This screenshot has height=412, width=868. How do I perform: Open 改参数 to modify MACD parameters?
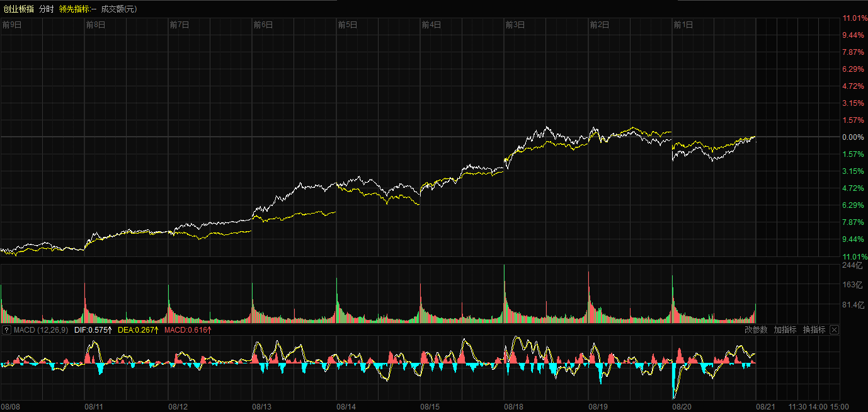(756, 330)
